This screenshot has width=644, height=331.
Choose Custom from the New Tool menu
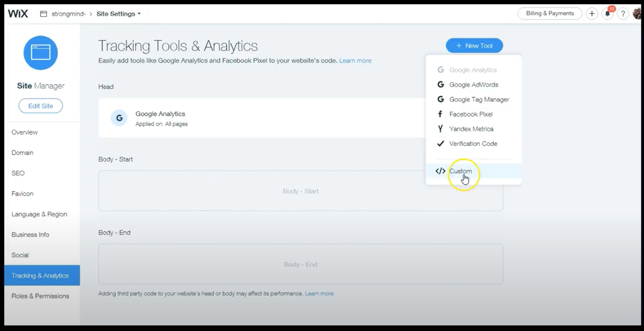tap(473, 171)
